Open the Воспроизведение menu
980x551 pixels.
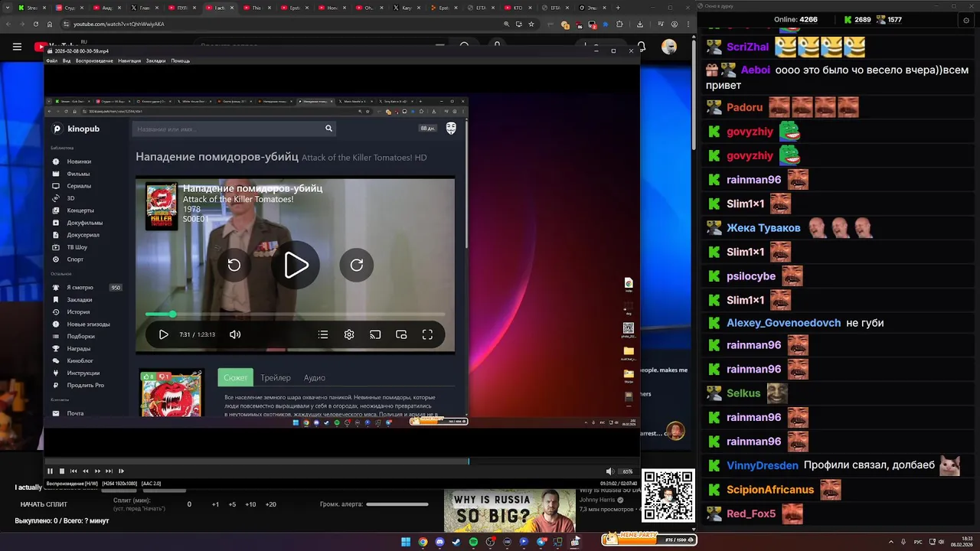point(94,60)
